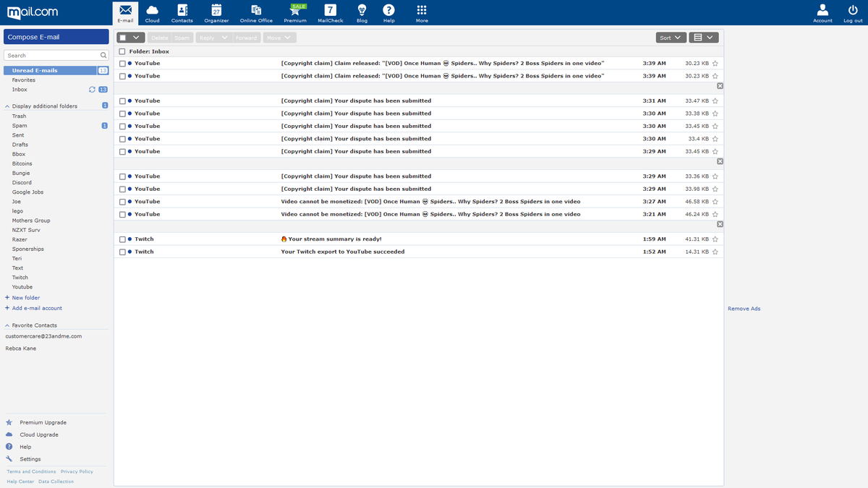This screenshot has width=868, height=488.
Task: Open the Drafts folder
Action: 20,145
